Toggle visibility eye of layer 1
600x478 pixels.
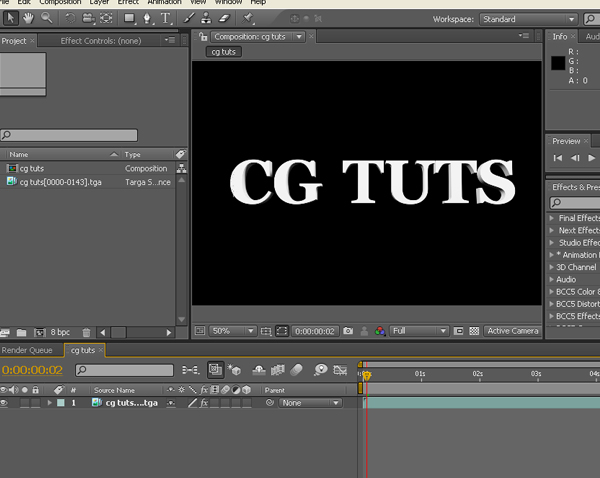coord(5,403)
